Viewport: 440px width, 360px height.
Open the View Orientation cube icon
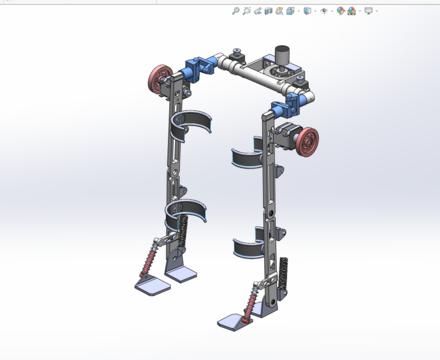290,11
